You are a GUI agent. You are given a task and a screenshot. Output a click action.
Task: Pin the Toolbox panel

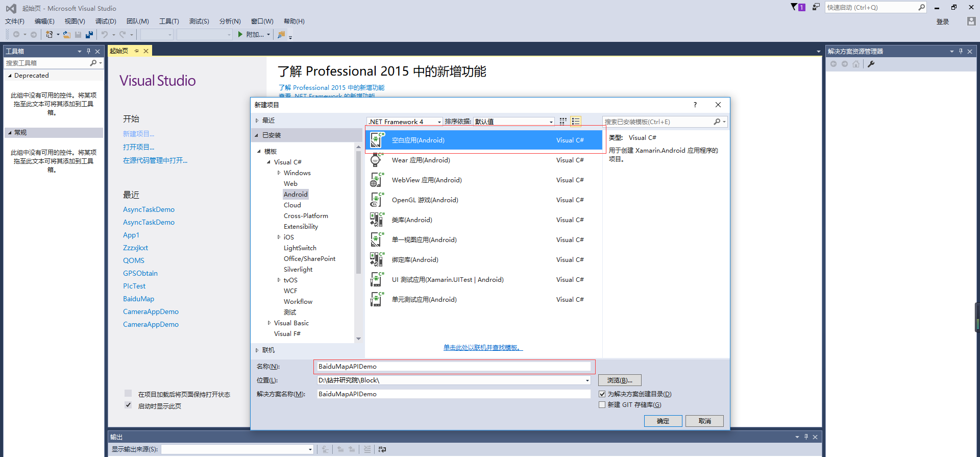(x=89, y=51)
